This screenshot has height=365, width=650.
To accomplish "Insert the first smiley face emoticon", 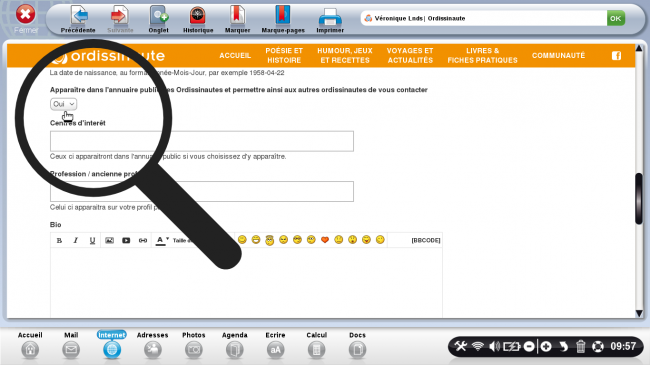I will [242, 240].
